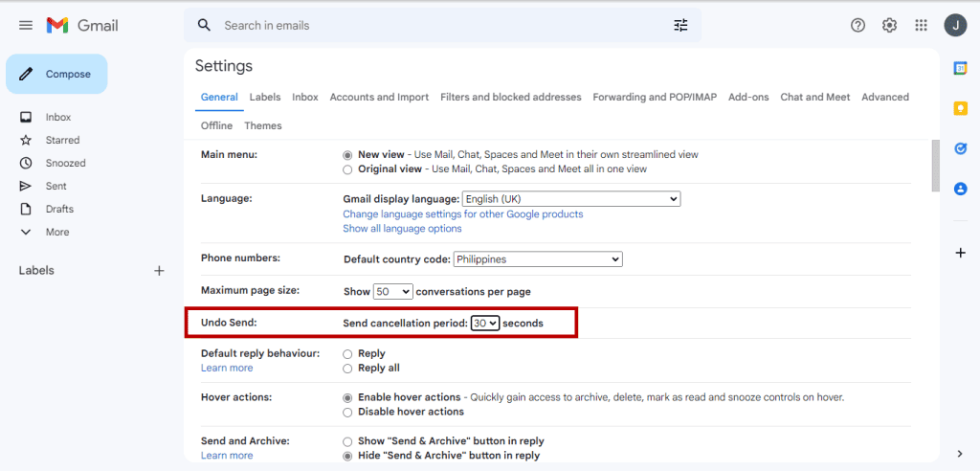The width and height of the screenshot is (980, 471).
Task: Select New view main menu option
Action: click(x=347, y=154)
